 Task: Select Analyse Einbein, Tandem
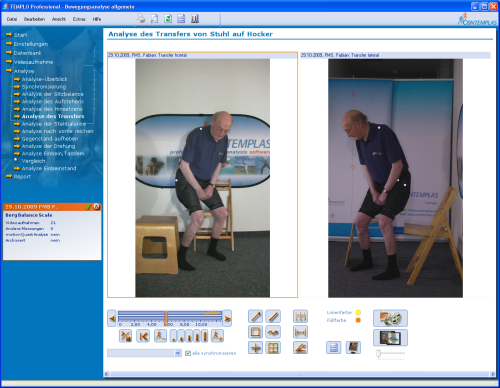pos(53,154)
